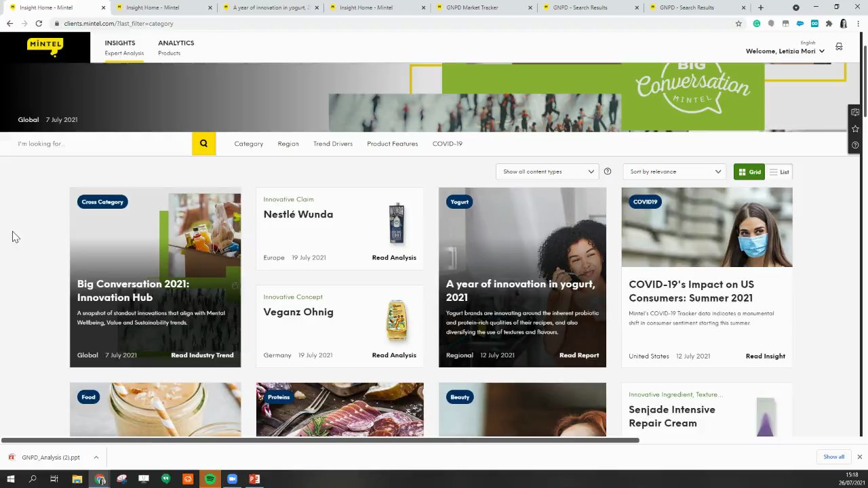Open Spotify from the taskbar
The image size is (868, 488).
coord(210,479)
